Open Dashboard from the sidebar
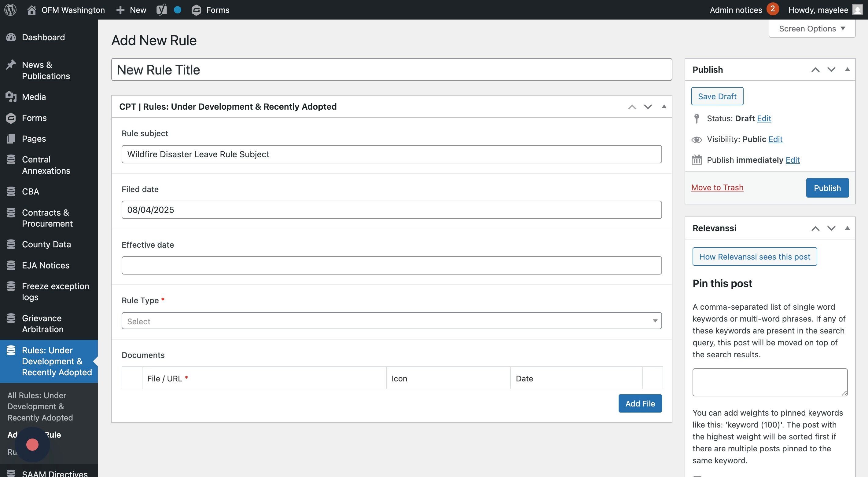The image size is (868, 477). coord(43,37)
